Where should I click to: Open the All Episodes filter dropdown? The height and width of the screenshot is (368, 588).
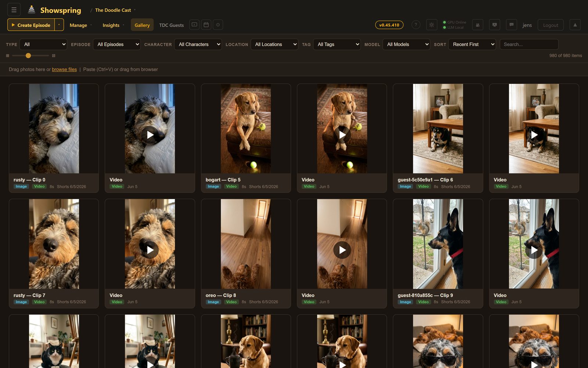pos(117,44)
